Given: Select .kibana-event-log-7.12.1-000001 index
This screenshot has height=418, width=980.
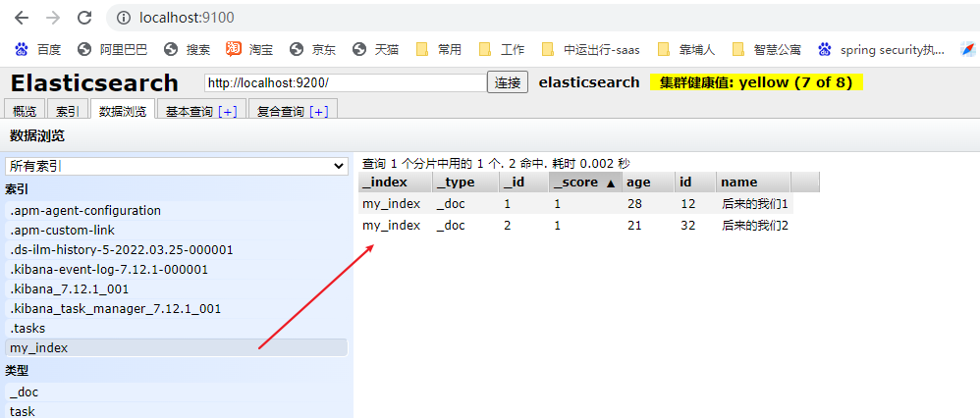Looking at the screenshot, I should pos(176,269).
